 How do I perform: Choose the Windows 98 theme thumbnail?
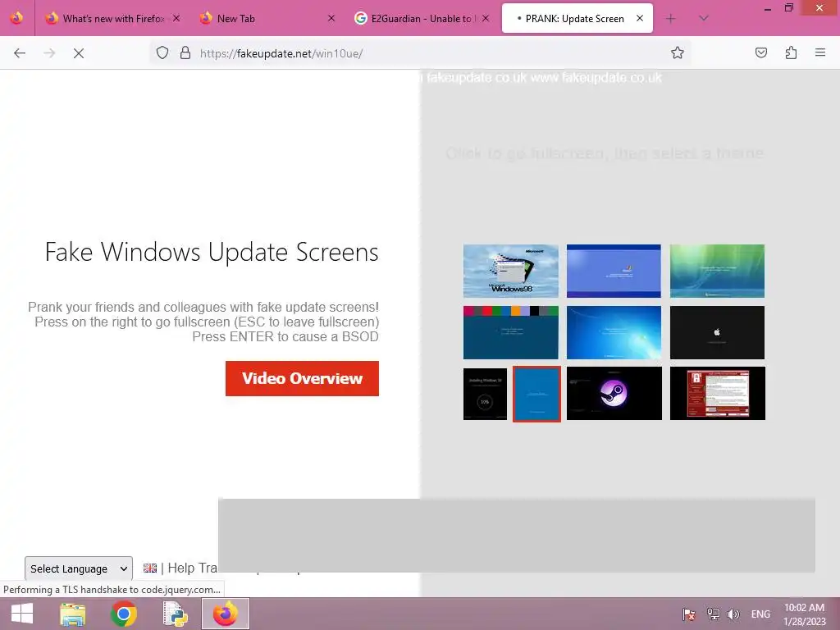click(x=510, y=271)
